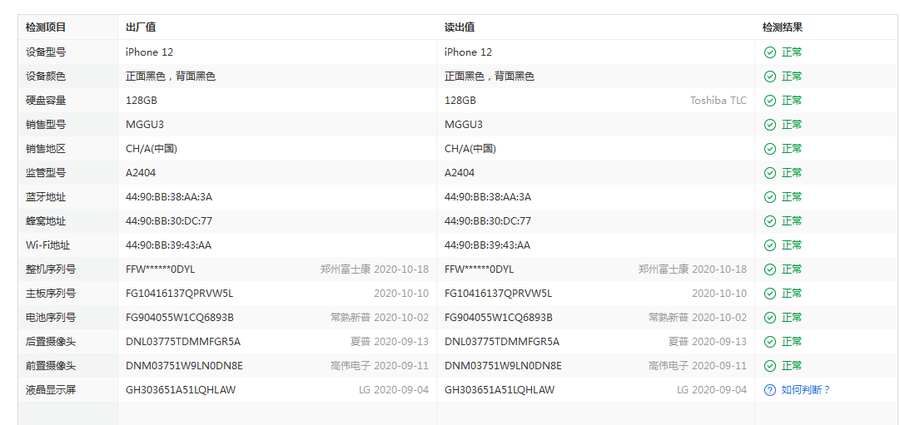
Task: Click the 检测结果 column header
Action: pos(782,27)
